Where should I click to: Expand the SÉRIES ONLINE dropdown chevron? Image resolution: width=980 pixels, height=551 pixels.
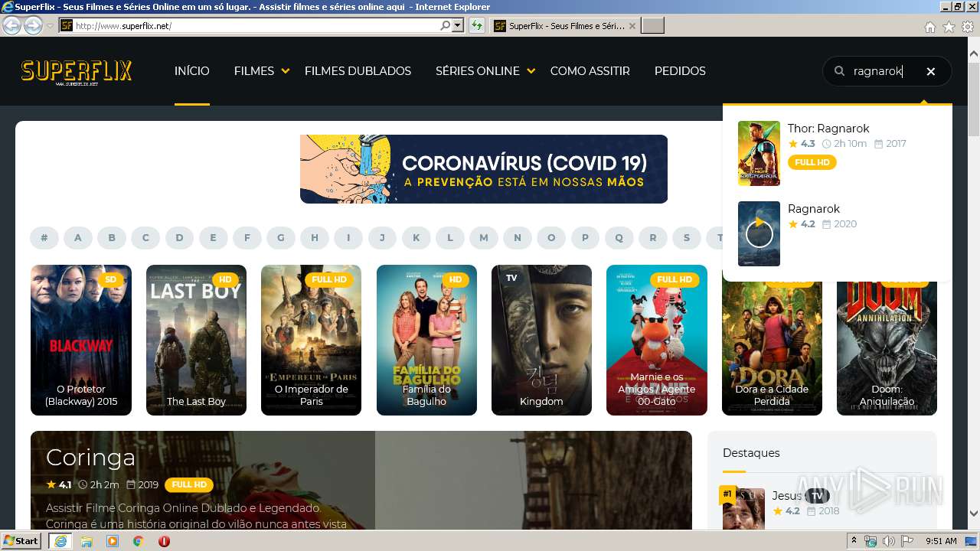pos(531,71)
